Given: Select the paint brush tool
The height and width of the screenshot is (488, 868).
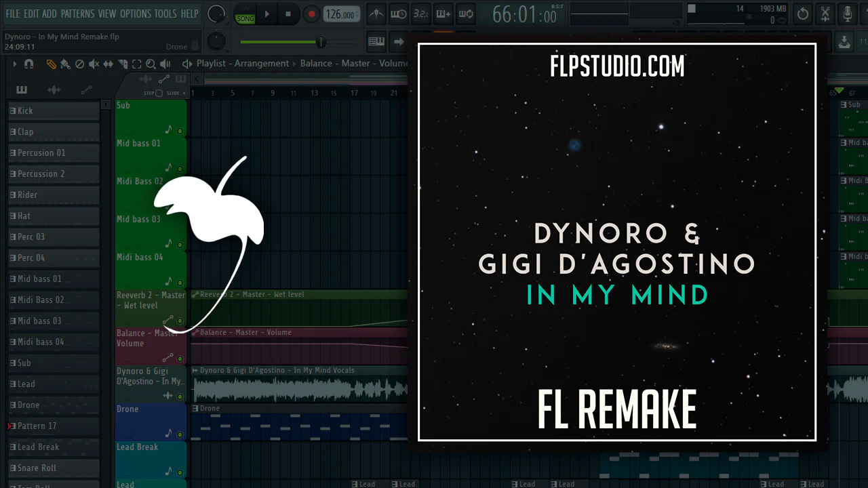Looking at the screenshot, I should coord(65,64).
